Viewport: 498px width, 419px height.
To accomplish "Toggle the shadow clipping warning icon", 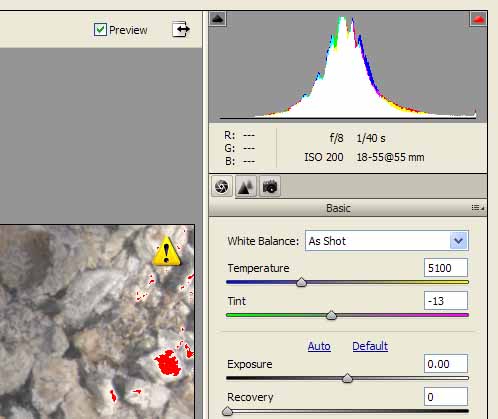I will pyautogui.click(x=218, y=19).
